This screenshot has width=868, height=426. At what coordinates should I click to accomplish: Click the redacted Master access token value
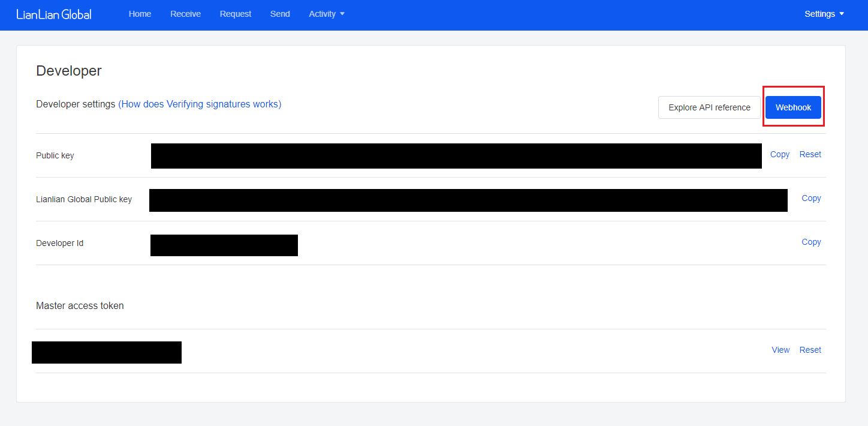click(107, 352)
